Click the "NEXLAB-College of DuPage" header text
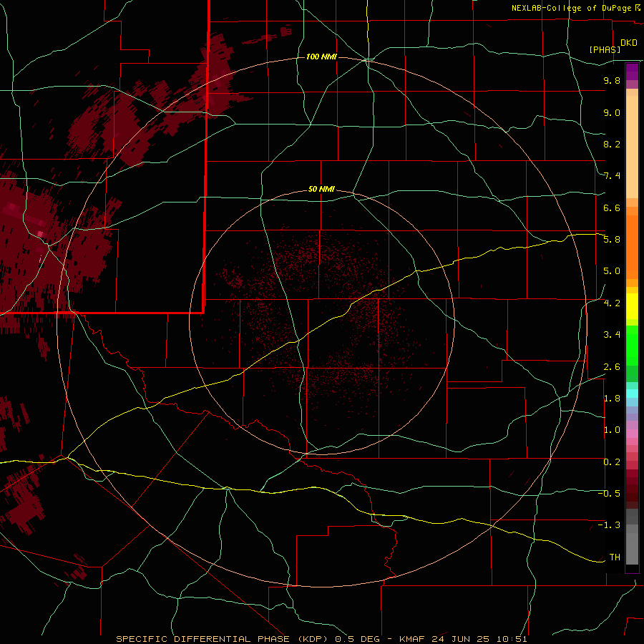The width and height of the screenshot is (644, 644). click(571, 8)
